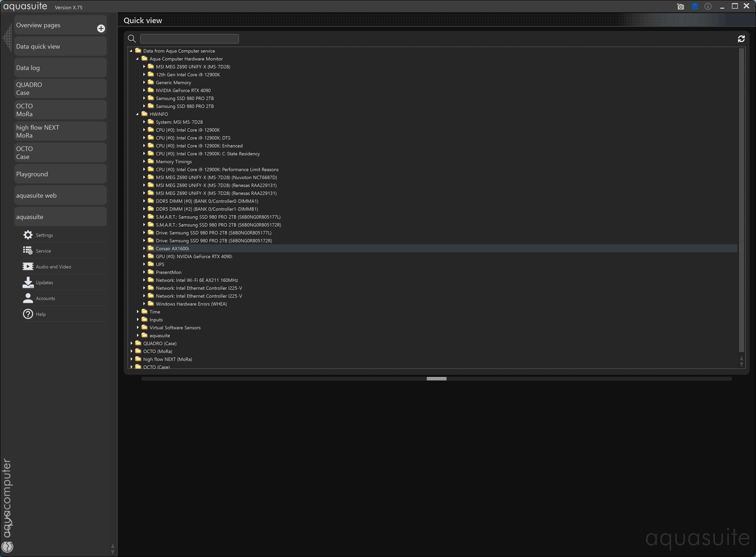Open the Audio and Video icon

(28, 267)
